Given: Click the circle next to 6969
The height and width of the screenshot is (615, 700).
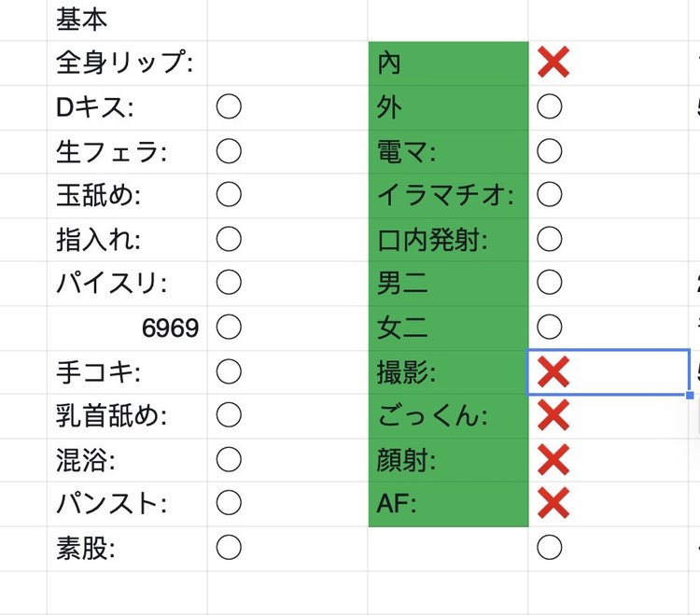Looking at the screenshot, I should click(x=229, y=328).
